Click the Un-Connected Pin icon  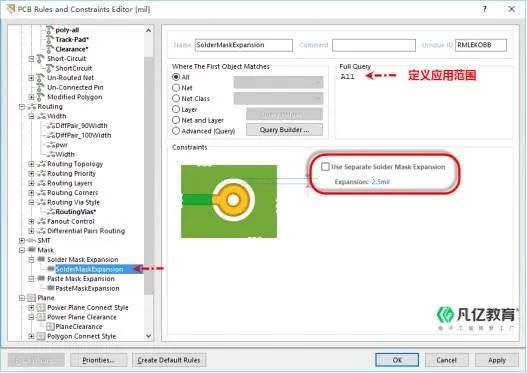41,87
